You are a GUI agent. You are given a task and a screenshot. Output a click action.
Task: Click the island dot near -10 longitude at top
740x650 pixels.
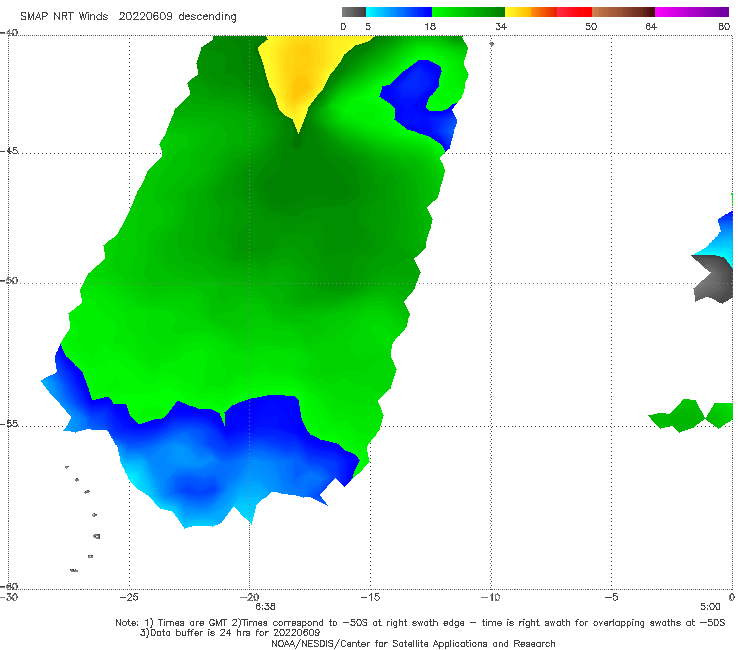pos(491,44)
